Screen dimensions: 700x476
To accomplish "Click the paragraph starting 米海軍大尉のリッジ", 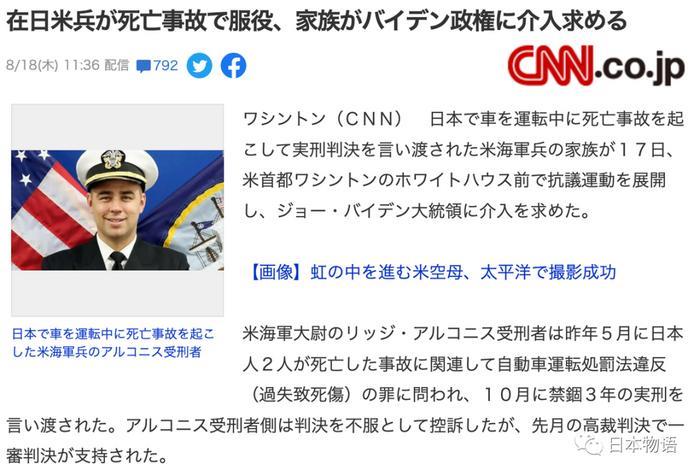I will 345,395.
